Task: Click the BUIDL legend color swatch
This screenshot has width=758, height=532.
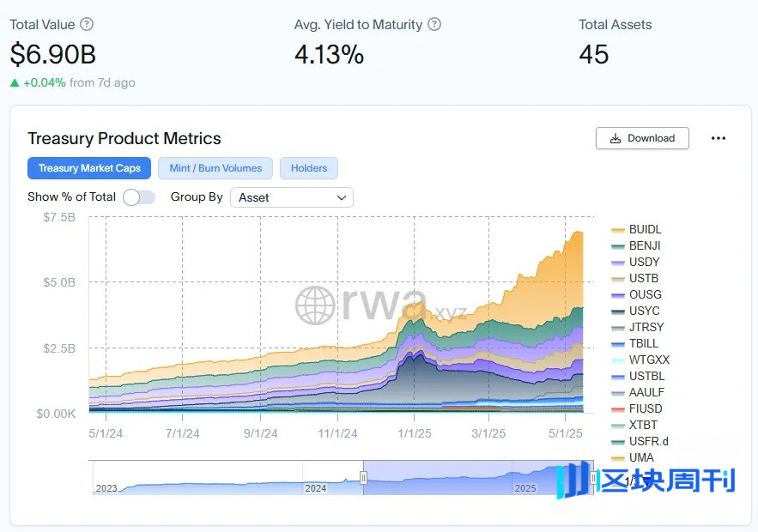Action: coord(618,230)
